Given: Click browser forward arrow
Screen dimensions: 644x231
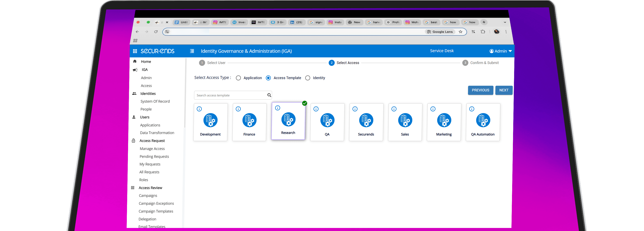Looking at the screenshot, I should point(147,32).
